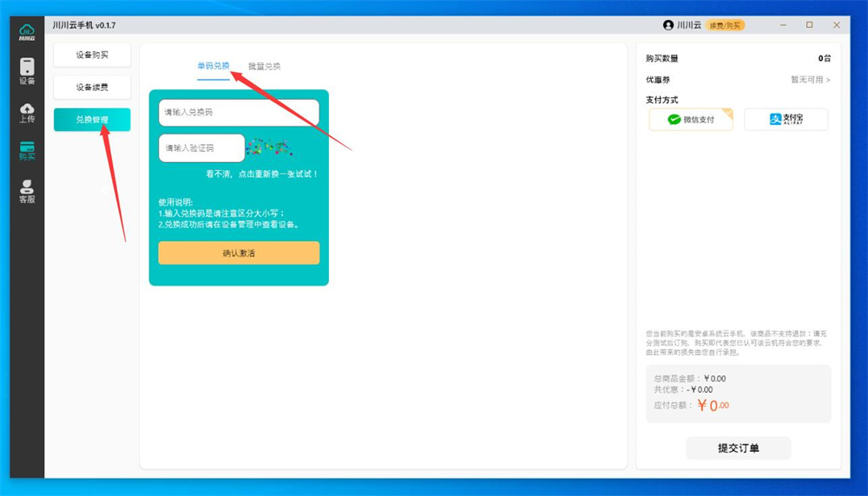868x496 pixels.
Task: Select the 兑换管理 section button
Action: pyautogui.click(x=92, y=119)
